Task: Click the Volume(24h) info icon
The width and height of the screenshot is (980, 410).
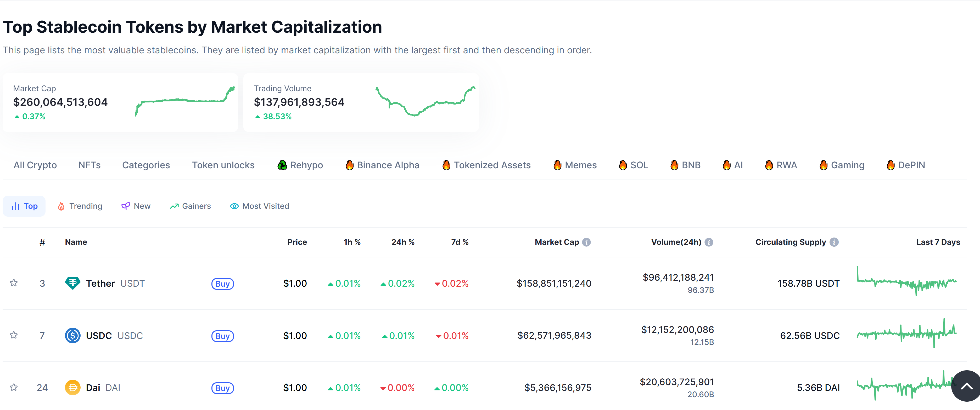Action: click(x=709, y=242)
